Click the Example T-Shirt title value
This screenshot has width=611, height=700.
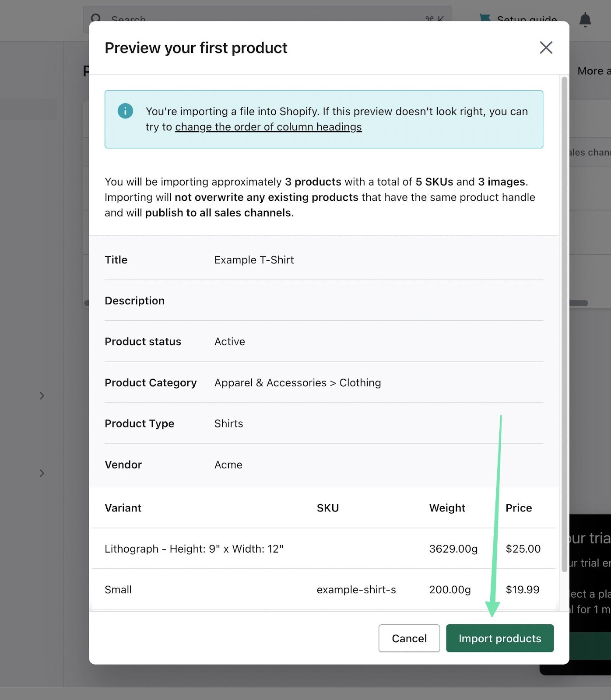(254, 260)
